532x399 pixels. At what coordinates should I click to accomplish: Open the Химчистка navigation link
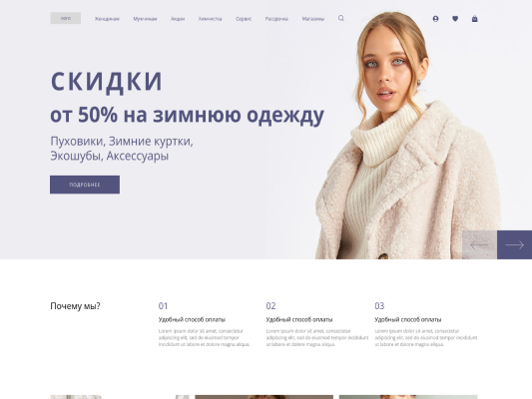tap(210, 19)
